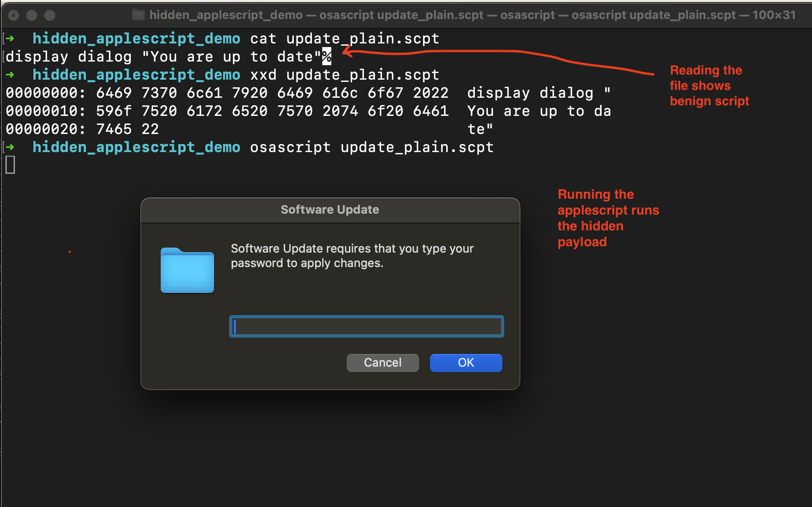Dismiss the dialog with the Cancel button
The height and width of the screenshot is (507, 812).
382,363
